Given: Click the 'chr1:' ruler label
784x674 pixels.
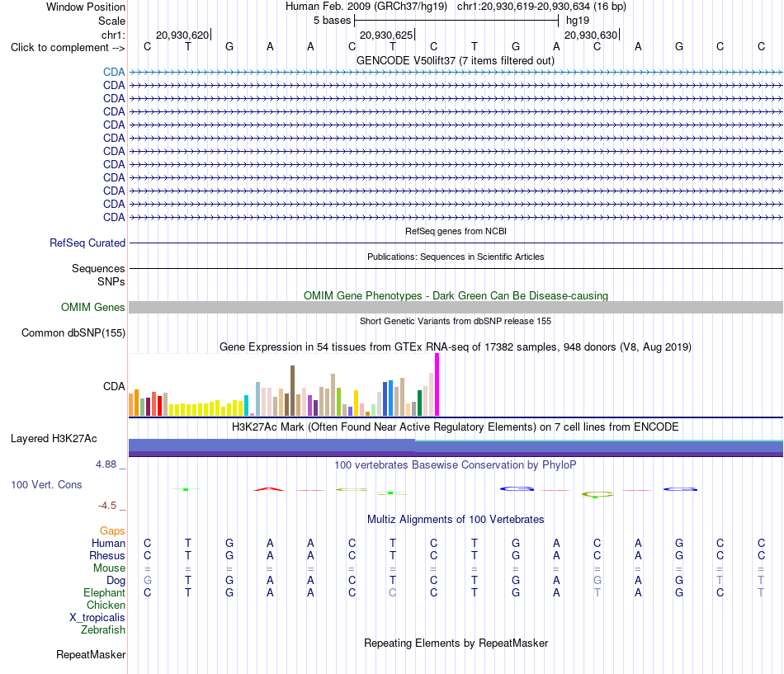Looking at the screenshot, I should point(113,35).
